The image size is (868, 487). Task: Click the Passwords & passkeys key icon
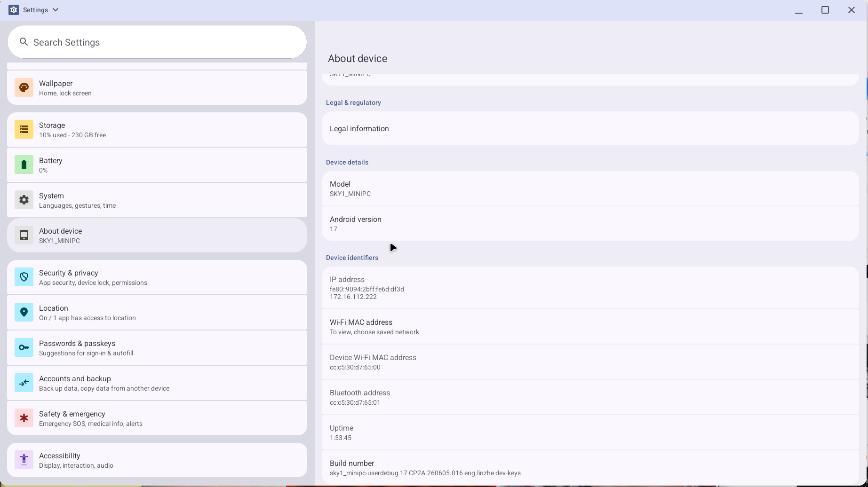point(24,348)
